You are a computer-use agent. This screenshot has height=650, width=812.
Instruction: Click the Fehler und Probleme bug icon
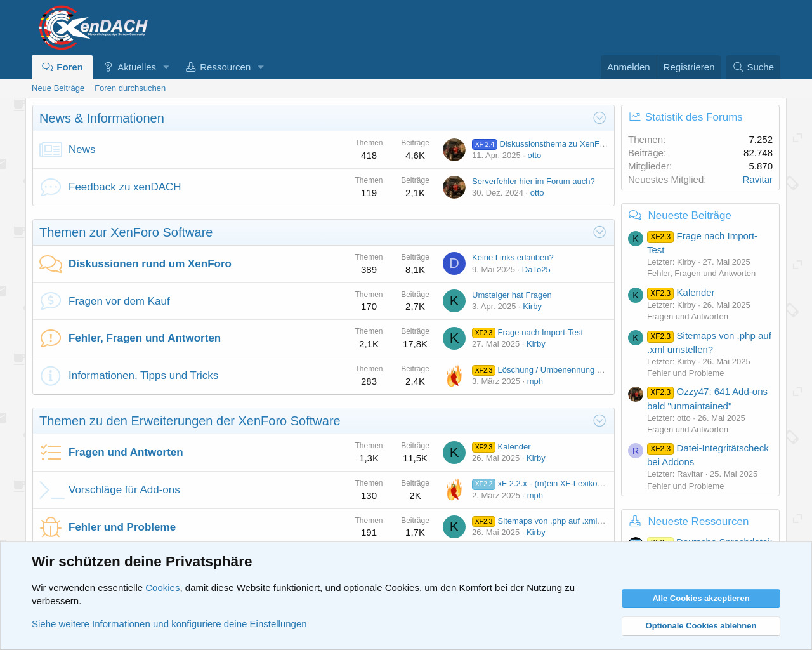(51, 527)
